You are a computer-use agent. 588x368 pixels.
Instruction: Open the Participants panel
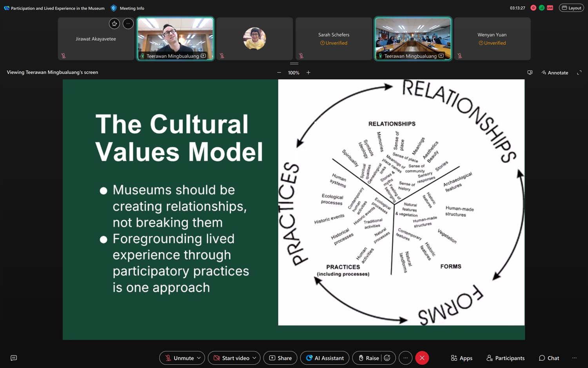tap(505, 358)
